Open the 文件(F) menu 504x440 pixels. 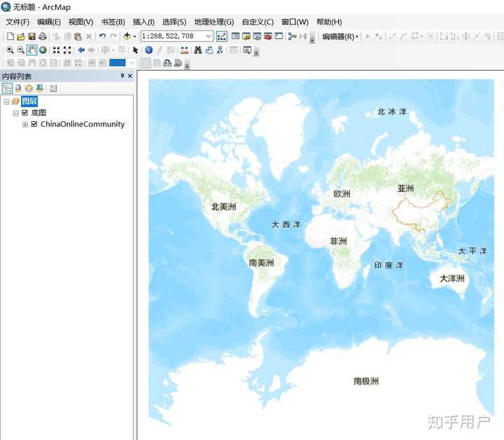[x=17, y=22]
